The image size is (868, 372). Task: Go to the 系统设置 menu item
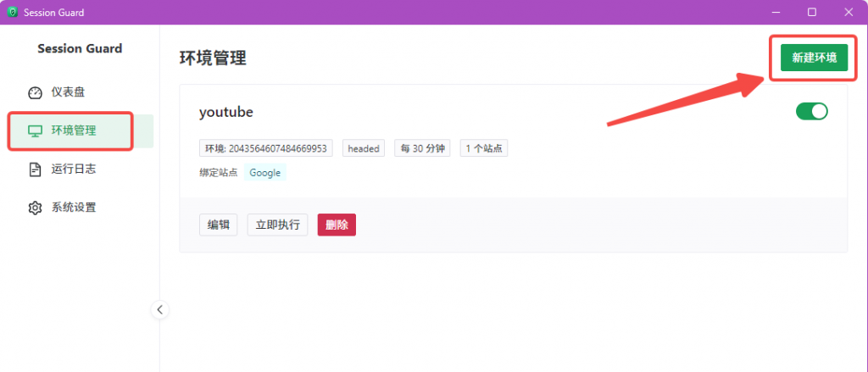[73, 208]
